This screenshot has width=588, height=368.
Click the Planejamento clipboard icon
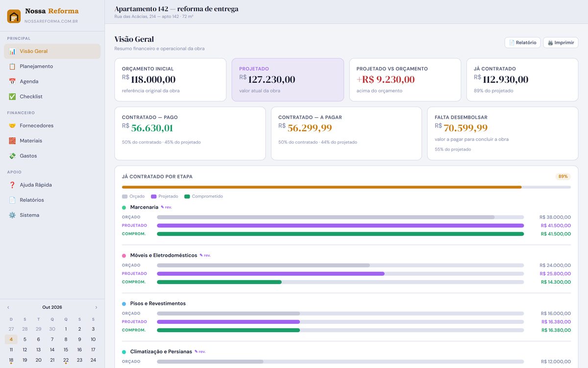[x=12, y=66]
